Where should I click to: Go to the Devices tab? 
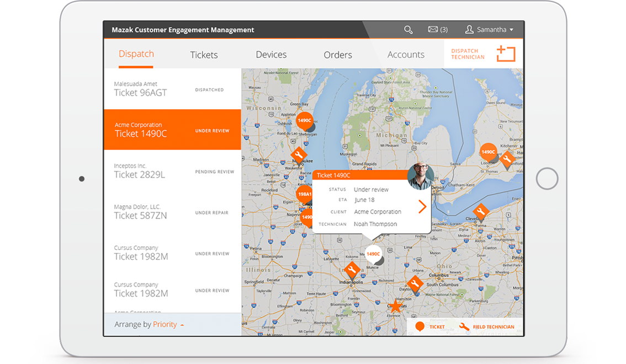[x=271, y=55]
